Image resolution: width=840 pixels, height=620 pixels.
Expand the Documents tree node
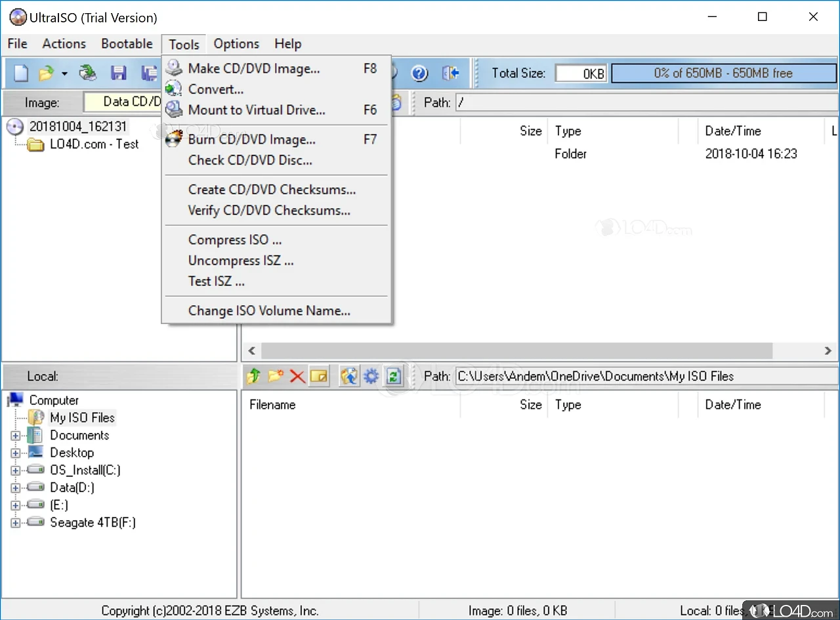16,436
